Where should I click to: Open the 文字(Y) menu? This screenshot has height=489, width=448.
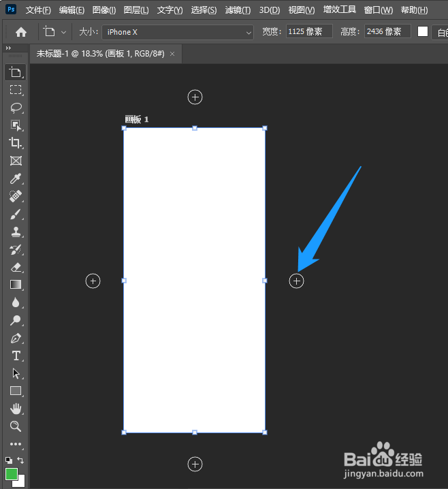170,10
